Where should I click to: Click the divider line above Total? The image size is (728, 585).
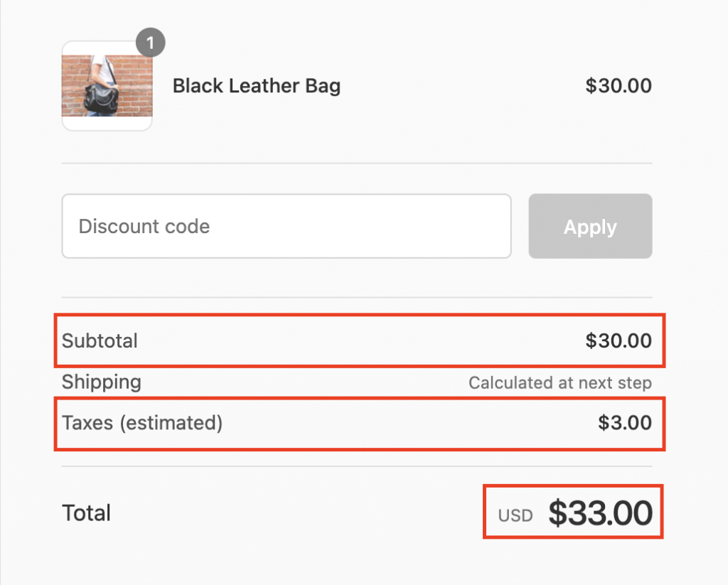coord(357,466)
